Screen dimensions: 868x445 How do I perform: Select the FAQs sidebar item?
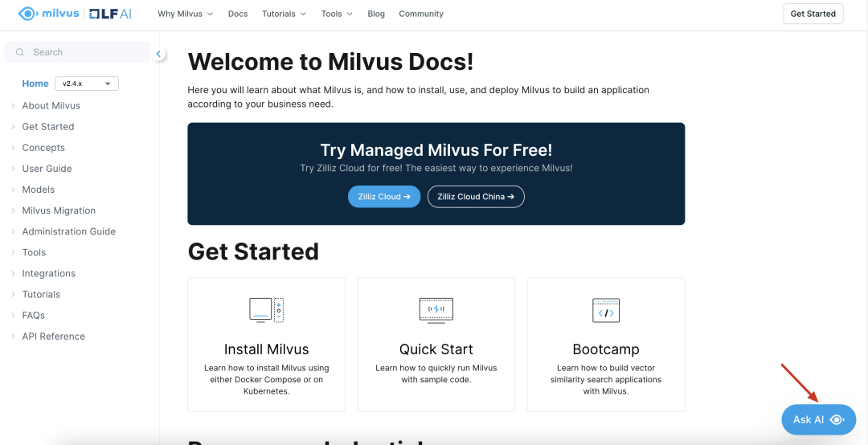[x=33, y=316]
